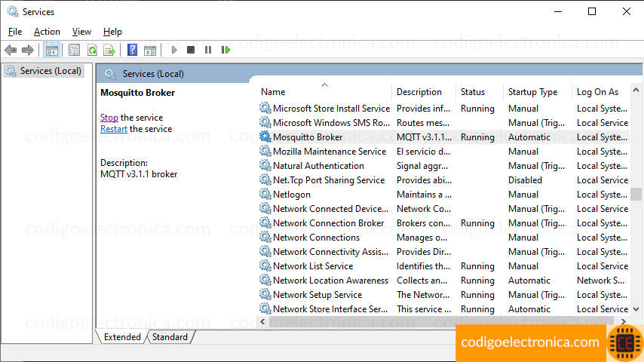This screenshot has height=362, width=644.
Task: Click gear icon of Net.Tcp Port Sharing Service
Action: point(265,180)
